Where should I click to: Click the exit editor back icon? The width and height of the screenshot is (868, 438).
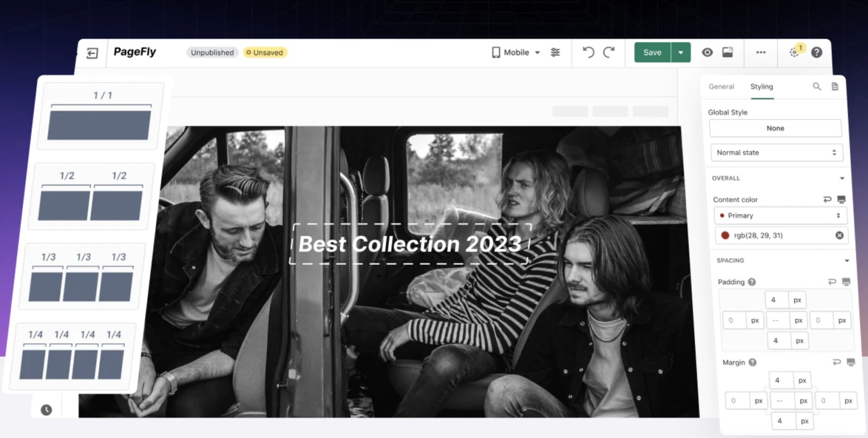click(92, 53)
